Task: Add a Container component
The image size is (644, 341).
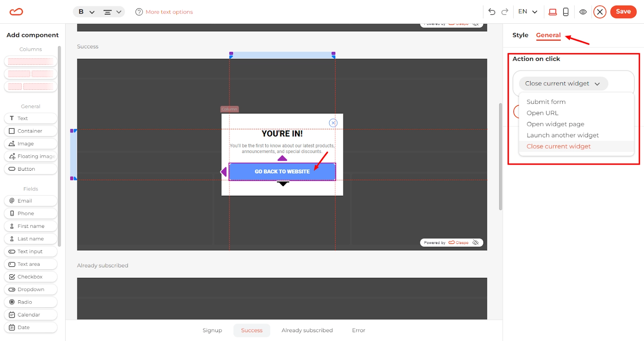Action: (31, 131)
